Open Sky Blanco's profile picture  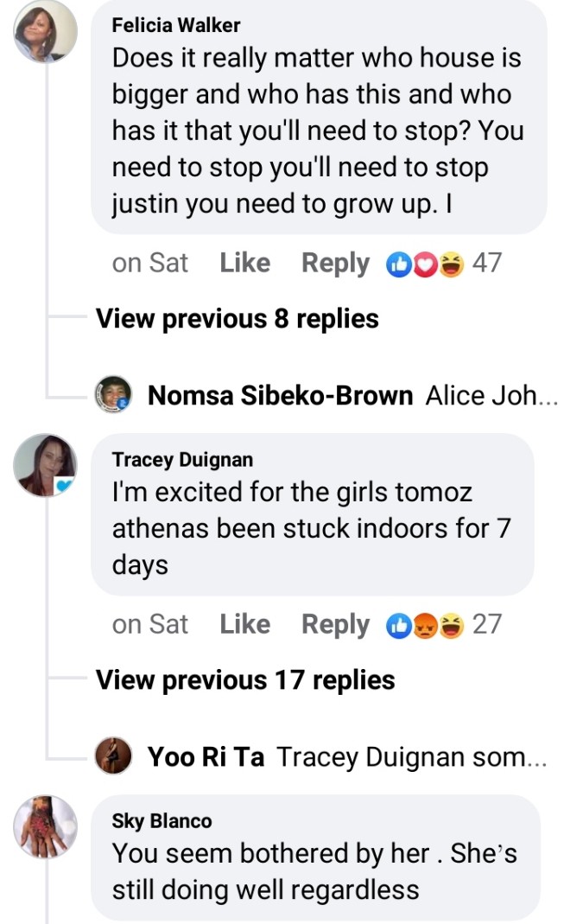pos(45,826)
